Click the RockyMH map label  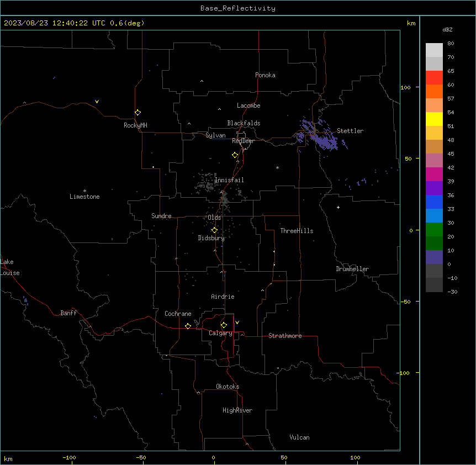pos(135,125)
